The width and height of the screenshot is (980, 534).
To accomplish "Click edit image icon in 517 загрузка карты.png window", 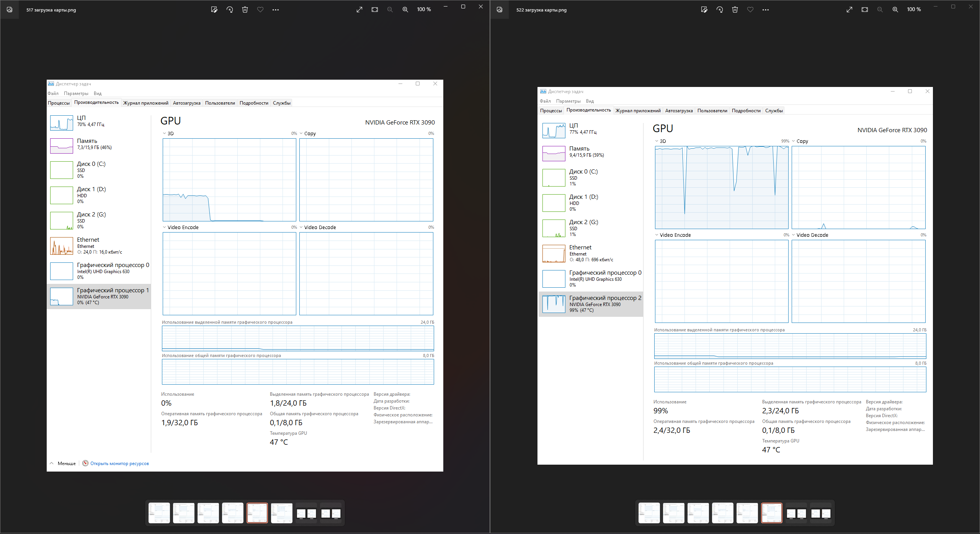I will 214,10.
